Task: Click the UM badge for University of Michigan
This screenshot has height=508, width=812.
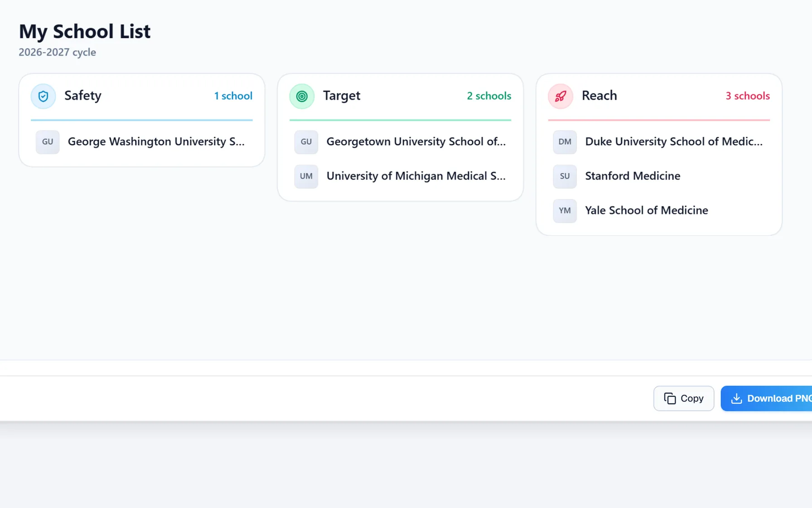Action: 306,176
